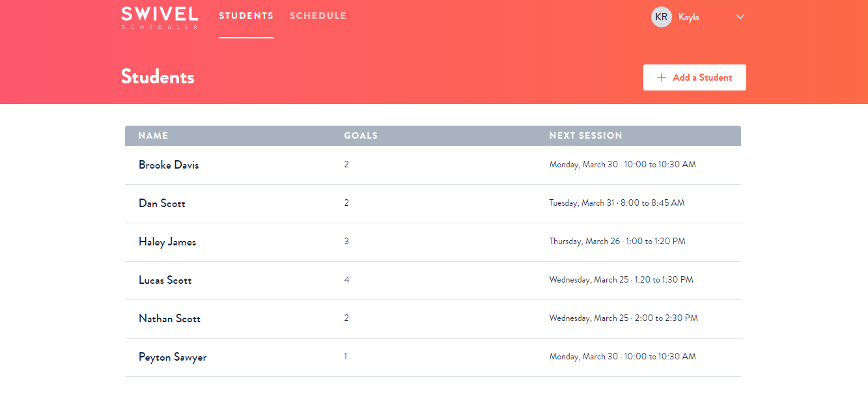Click Dan Scott's Tuesday March 31 session

tap(617, 203)
